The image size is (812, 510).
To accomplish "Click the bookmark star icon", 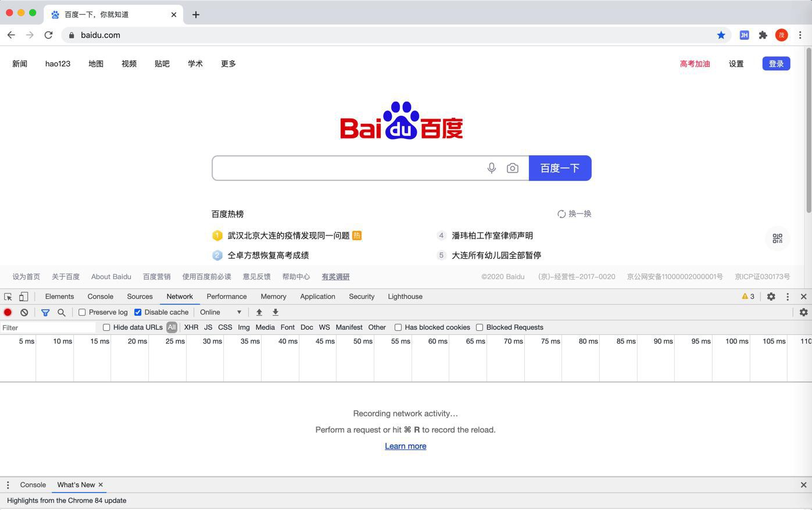I will click(x=721, y=35).
